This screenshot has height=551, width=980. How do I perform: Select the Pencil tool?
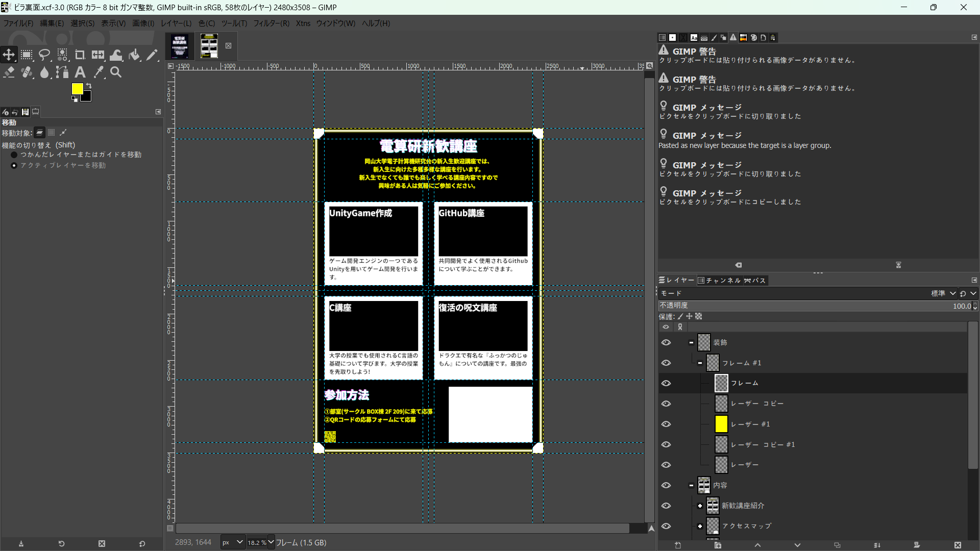(152, 55)
